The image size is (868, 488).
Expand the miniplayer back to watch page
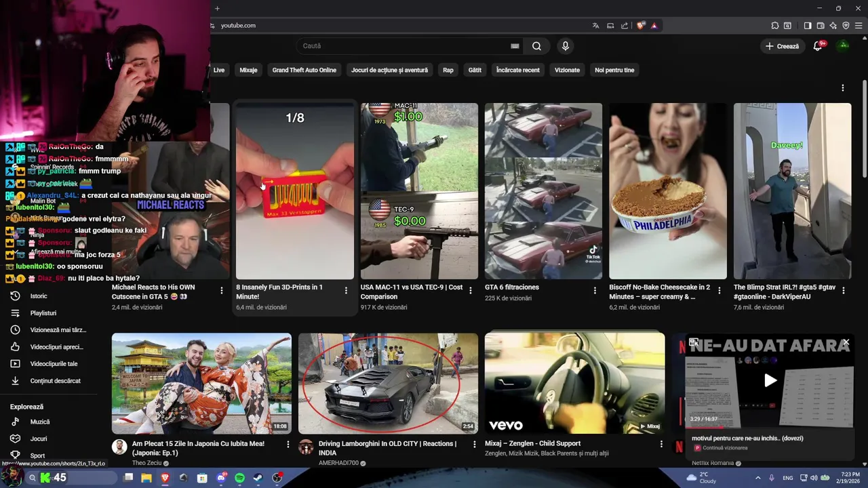694,343
